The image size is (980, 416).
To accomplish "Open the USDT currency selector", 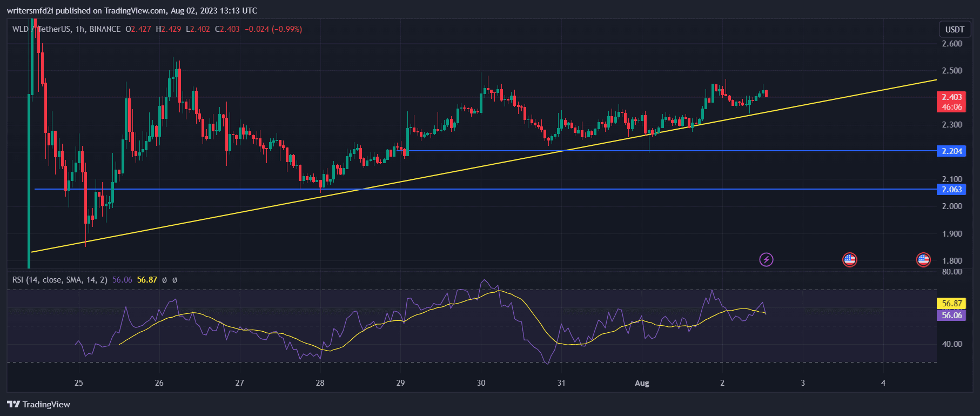I will pos(955,29).
